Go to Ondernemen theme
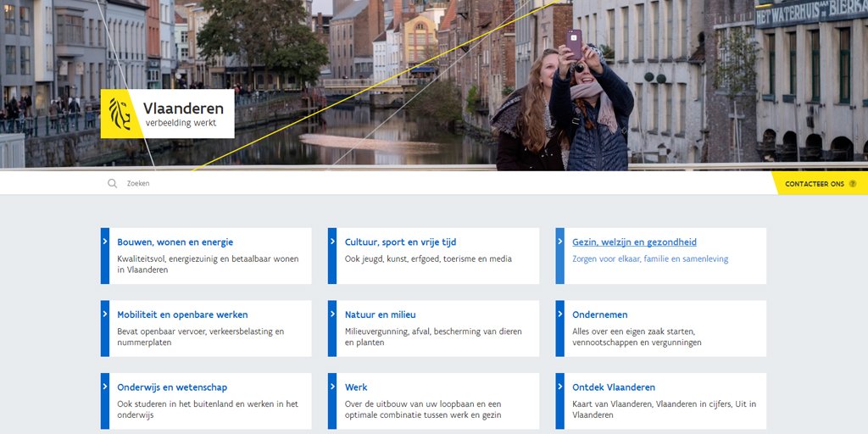The height and width of the screenshot is (434, 868). click(599, 314)
